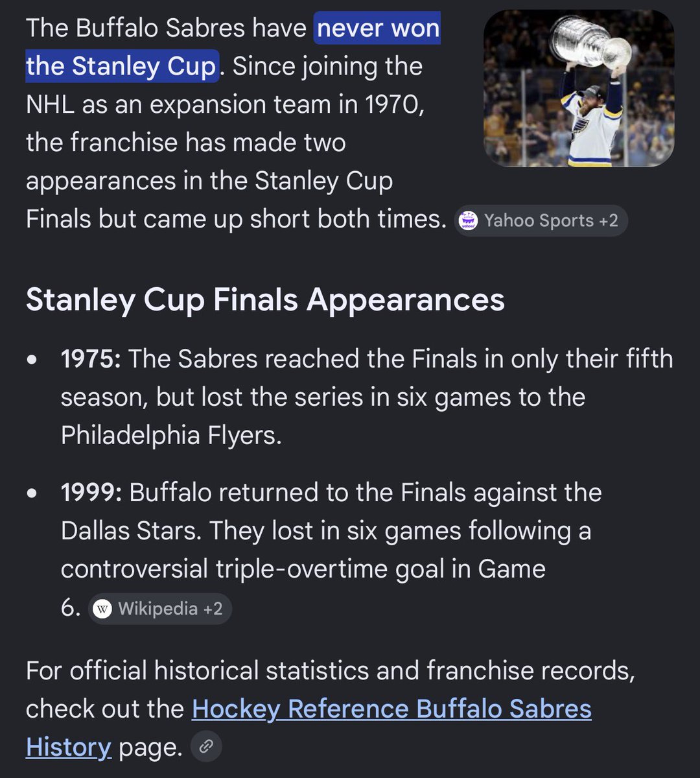
Task: Click the bullet point before the 1999 entry
Action: 32,493
